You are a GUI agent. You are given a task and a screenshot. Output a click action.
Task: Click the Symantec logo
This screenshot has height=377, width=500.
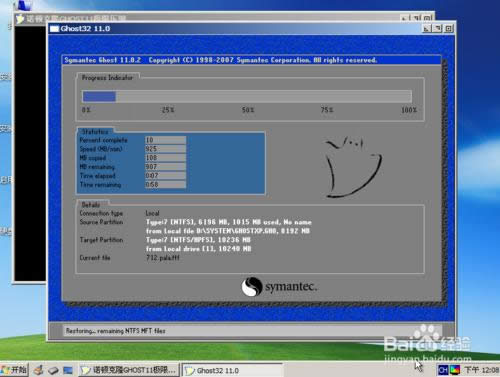[279, 287]
